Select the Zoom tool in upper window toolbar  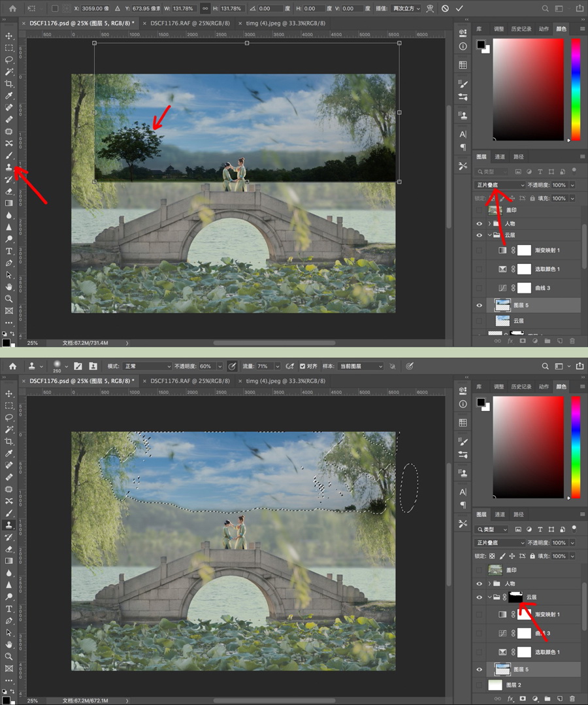click(8, 299)
